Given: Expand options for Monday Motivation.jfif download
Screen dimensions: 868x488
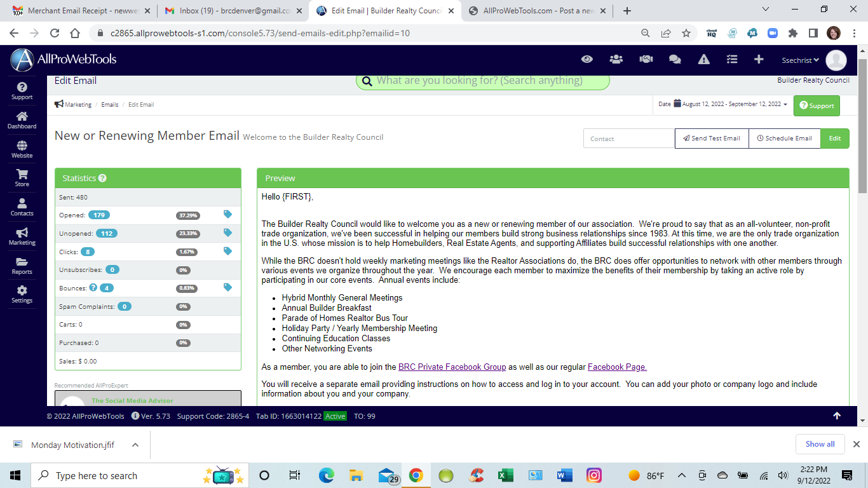Looking at the screenshot, I should tap(135, 445).
